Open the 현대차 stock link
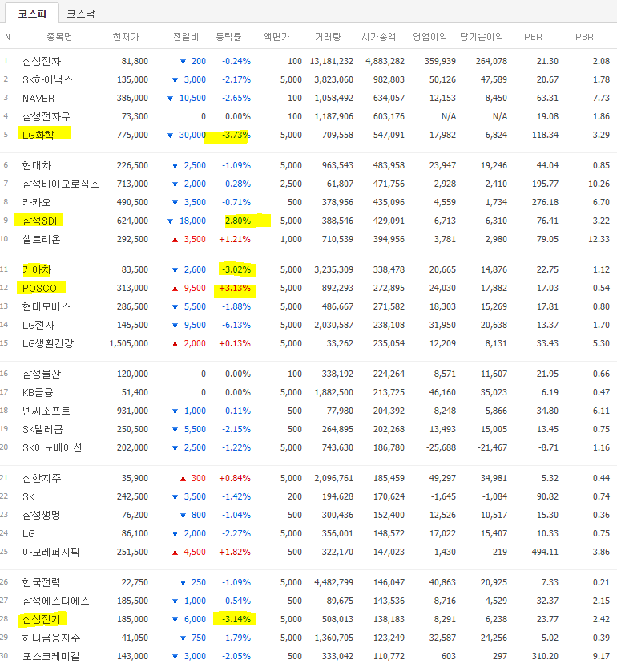Screen dimensions: 617x672 tap(37, 165)
